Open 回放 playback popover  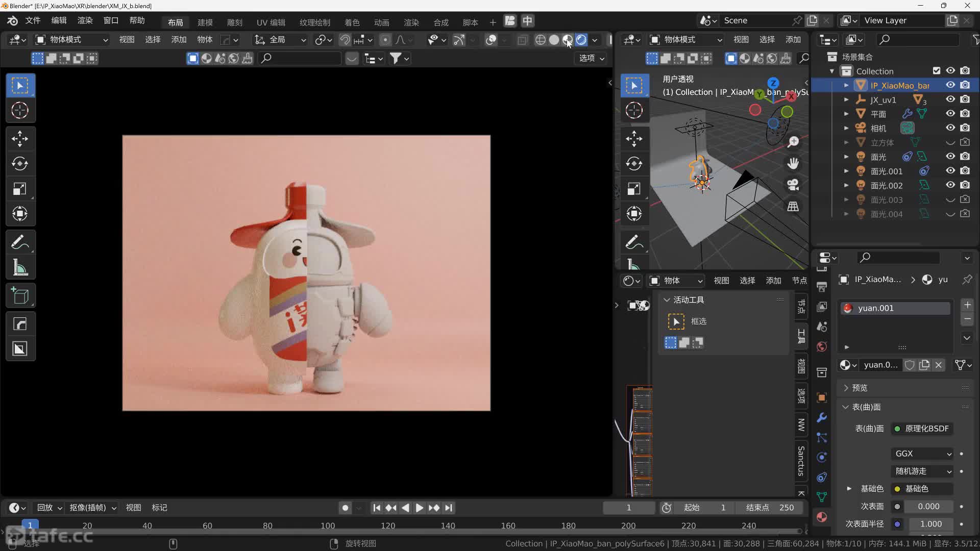(49, 508)
